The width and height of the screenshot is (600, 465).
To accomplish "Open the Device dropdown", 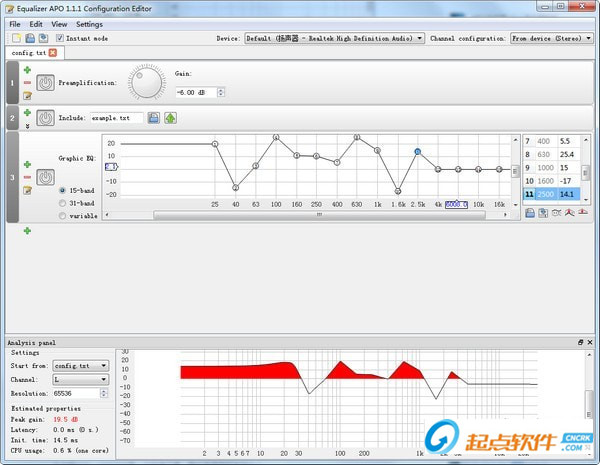I will tap(334, 38).
